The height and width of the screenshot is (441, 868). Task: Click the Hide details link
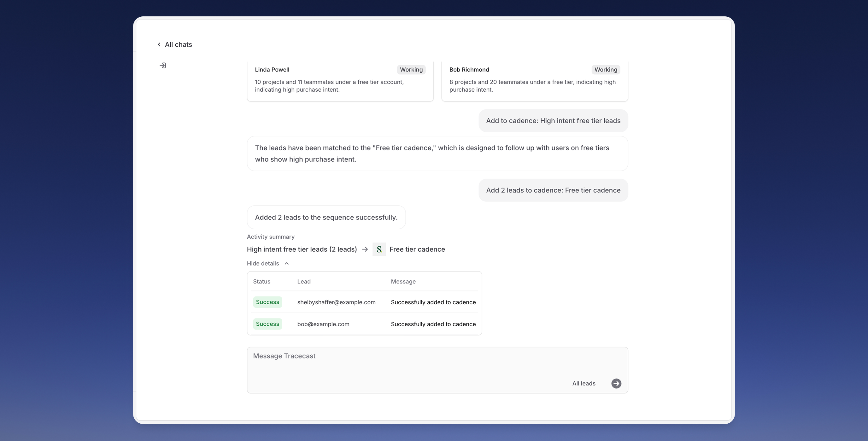pos(263,263)
